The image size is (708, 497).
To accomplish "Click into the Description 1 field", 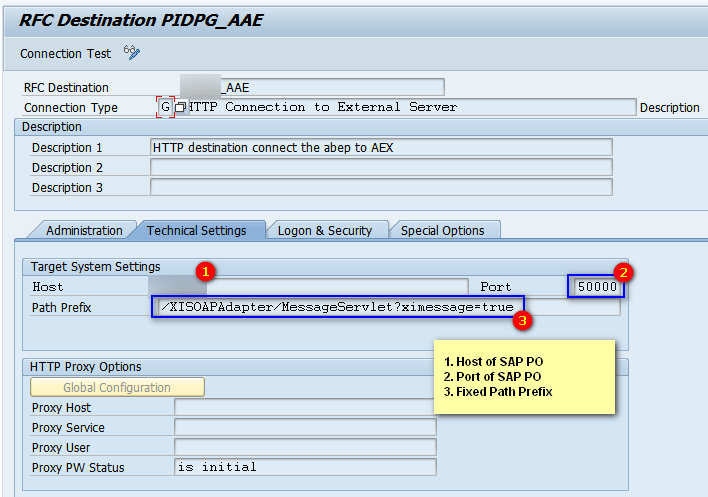I will (x=380, y=147).
